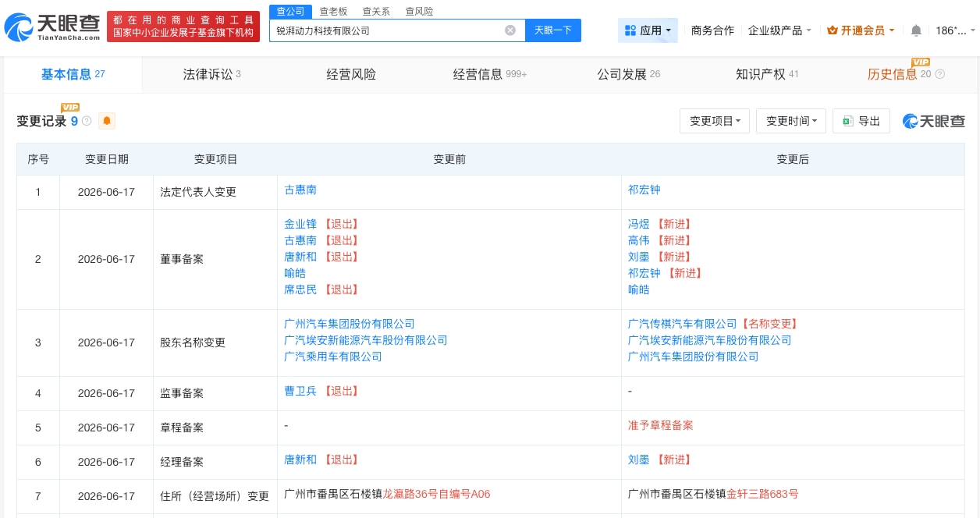The width and height of the screenshot is (980, 518).
Task: Select the 查公司 search tab
Action: (291, 11)
